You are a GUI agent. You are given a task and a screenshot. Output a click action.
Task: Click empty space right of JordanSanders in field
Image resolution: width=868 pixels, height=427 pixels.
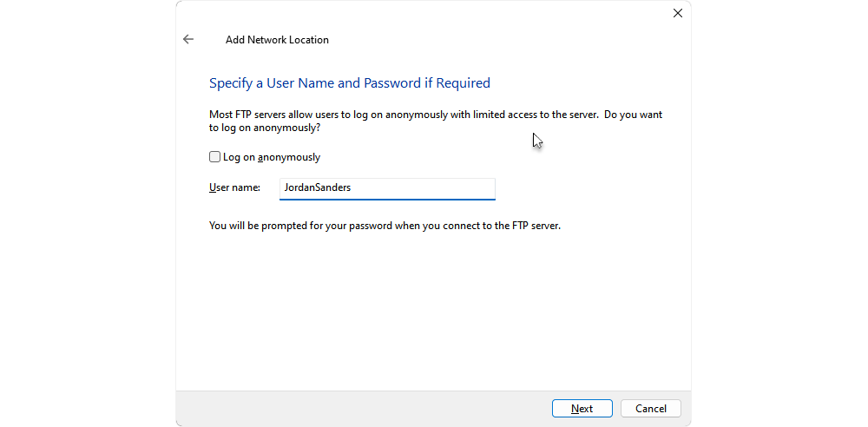(424, 187)
